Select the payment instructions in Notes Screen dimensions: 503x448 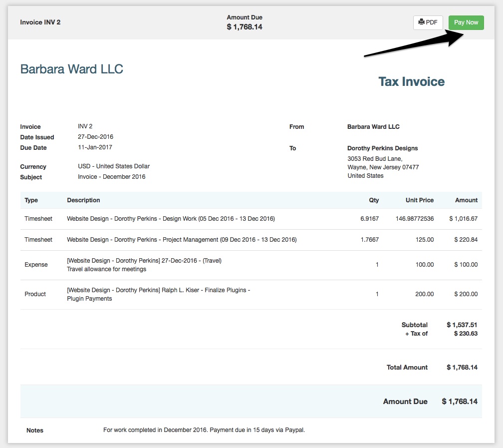pos(204,430)
